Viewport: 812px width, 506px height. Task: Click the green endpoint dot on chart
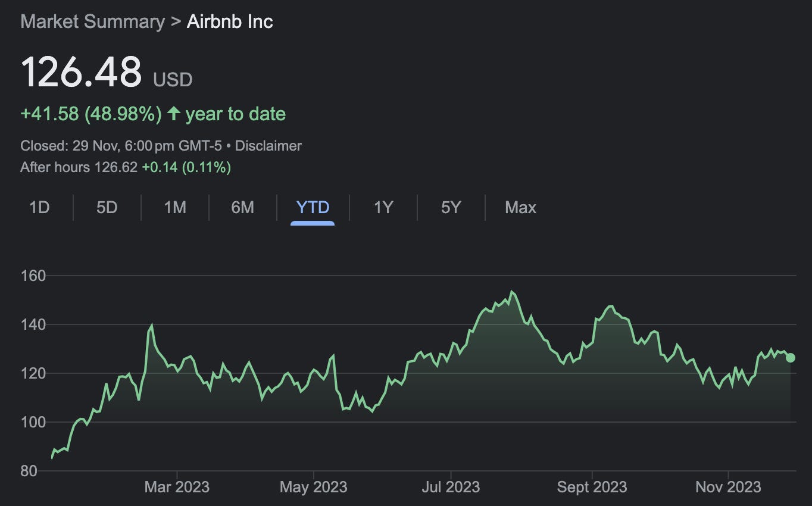tap(791, 358)
